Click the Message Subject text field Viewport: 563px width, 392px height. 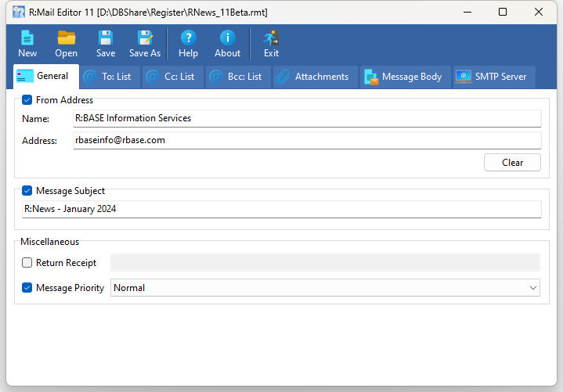tap(282, 209)
